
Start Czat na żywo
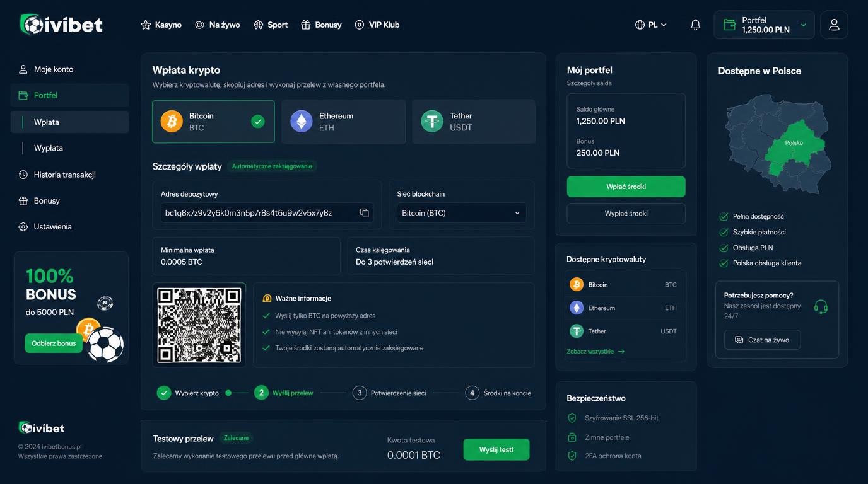(762, 340)
